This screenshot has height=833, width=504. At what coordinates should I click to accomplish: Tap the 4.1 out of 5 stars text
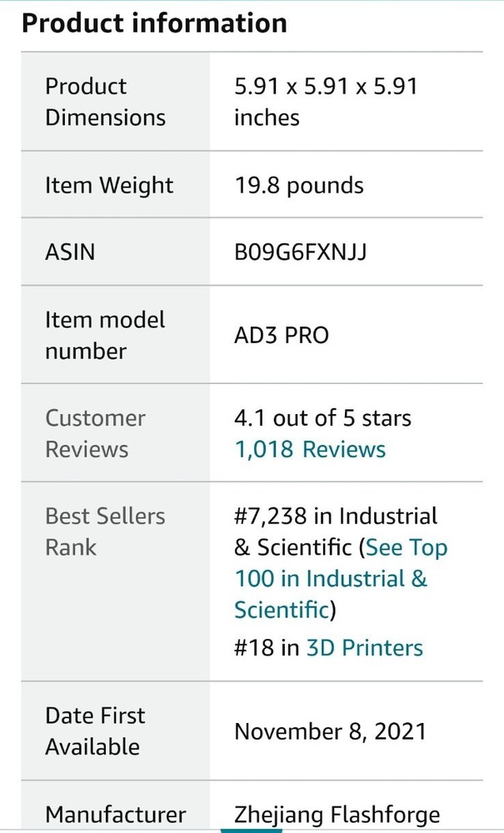coord(322,418)
